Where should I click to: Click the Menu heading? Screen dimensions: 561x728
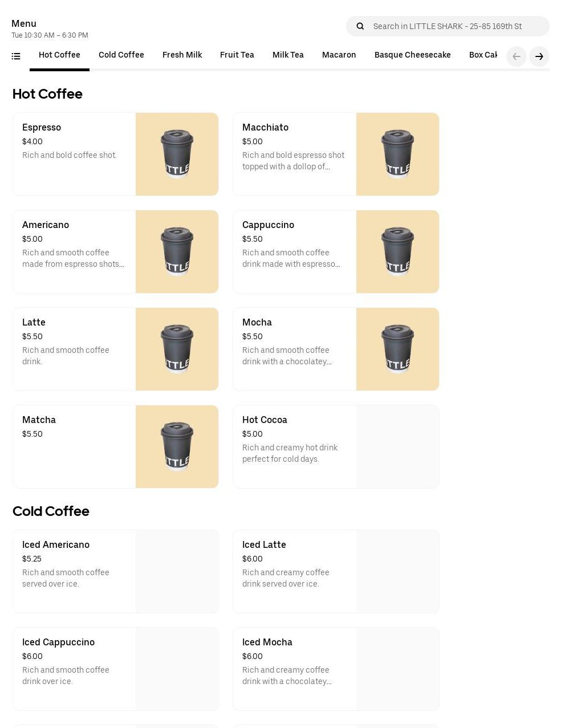coord(24,24)
